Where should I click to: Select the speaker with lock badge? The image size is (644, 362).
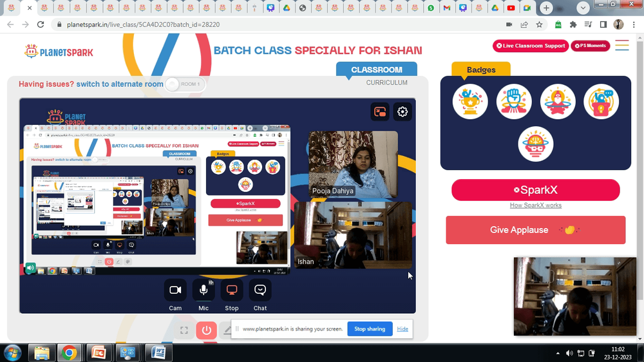601,102
